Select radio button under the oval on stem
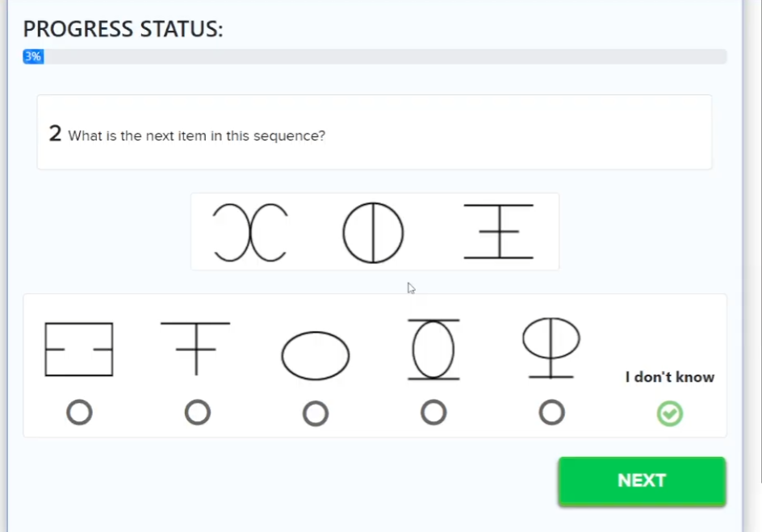 tap(551, 413)
